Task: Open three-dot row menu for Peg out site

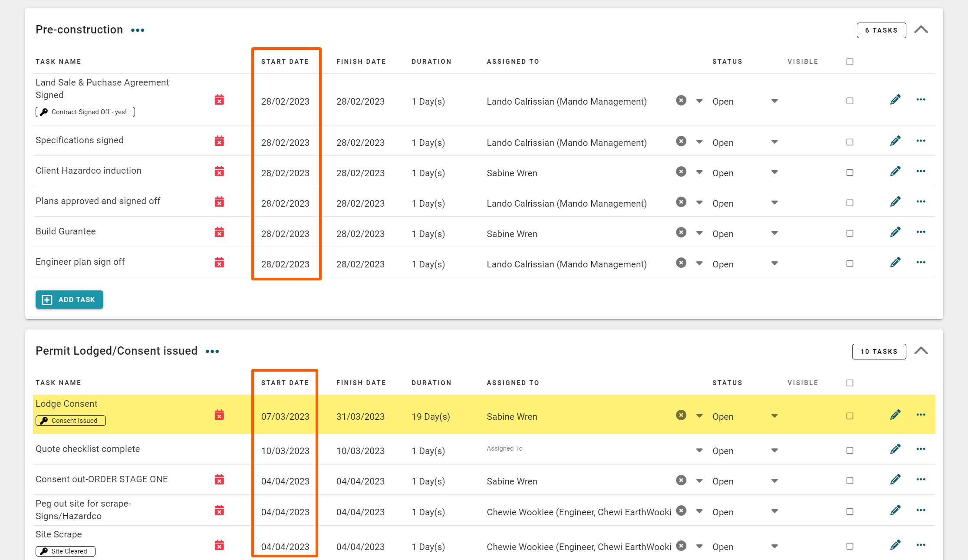Action: pyautogui.click(x=921, y=510)
